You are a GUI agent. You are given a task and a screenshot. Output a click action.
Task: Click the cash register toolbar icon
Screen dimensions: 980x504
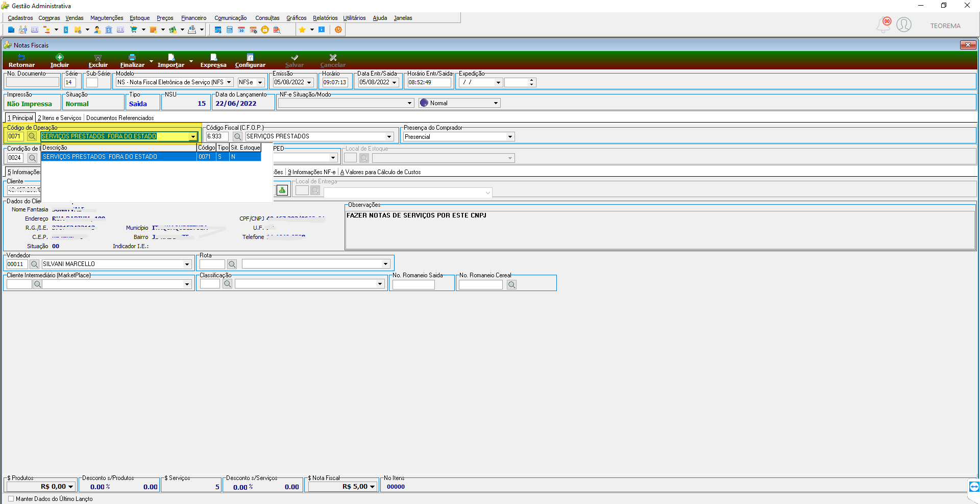point(192,30)
